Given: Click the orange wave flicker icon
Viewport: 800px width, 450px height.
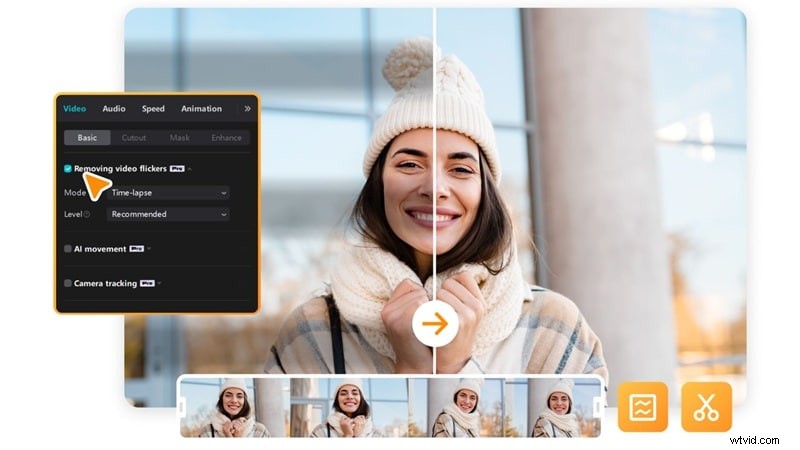Looking at the screenshot, I should 643,407.
